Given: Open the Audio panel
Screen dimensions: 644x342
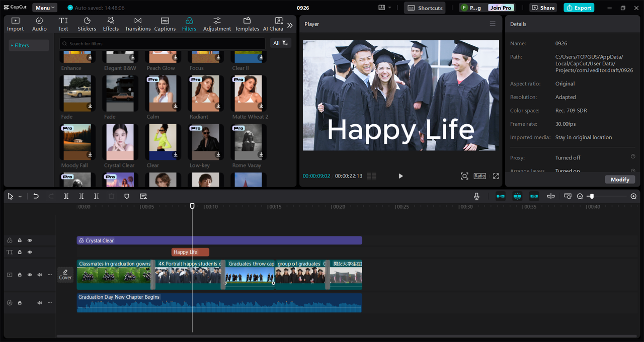Looking at the screenshot, I should click(39, 24).
